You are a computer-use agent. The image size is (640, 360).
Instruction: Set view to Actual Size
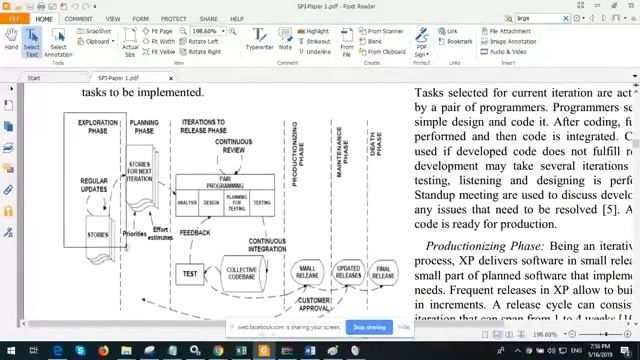point(130,43)
